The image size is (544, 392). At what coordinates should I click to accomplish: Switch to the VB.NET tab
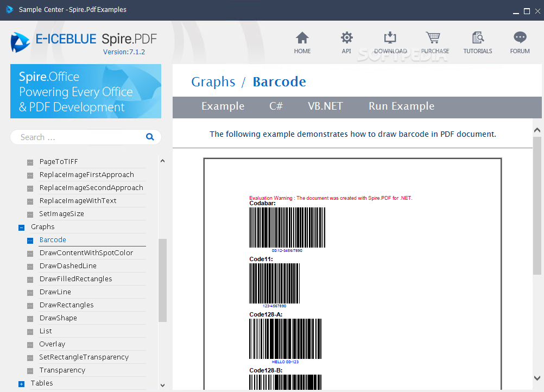pyautogui.click(x=325, y=106)
